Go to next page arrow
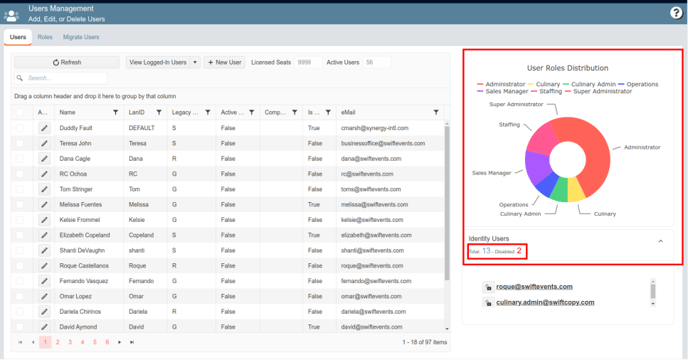The height and width of the screenshot is (360, 688). (x=119, y=342)
